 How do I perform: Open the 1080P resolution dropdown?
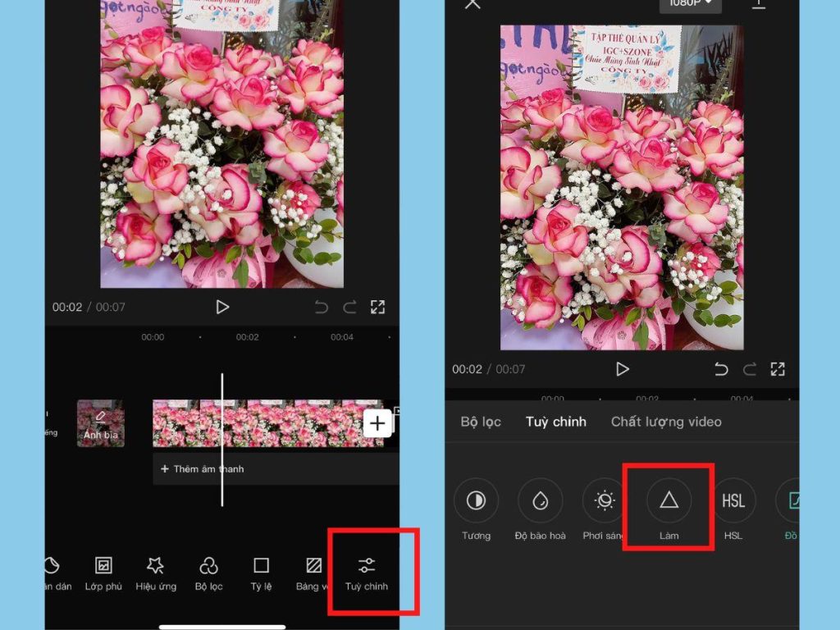coord(689,4)
